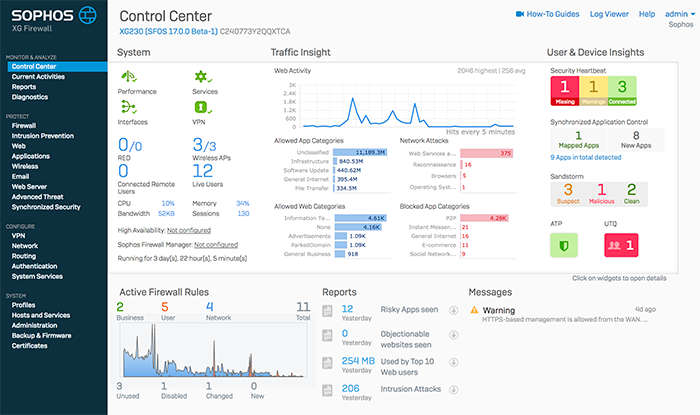Open PDF icon next to 12 Yesterday

click(x=328, y=311)
